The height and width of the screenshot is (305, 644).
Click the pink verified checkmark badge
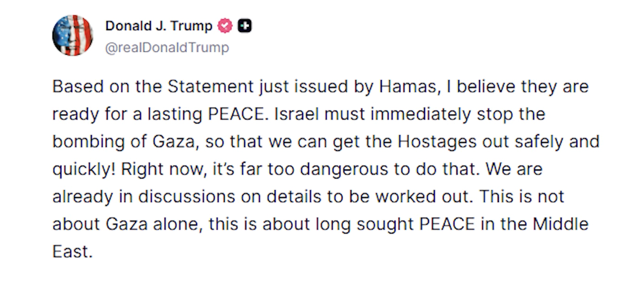pos(225,26)
